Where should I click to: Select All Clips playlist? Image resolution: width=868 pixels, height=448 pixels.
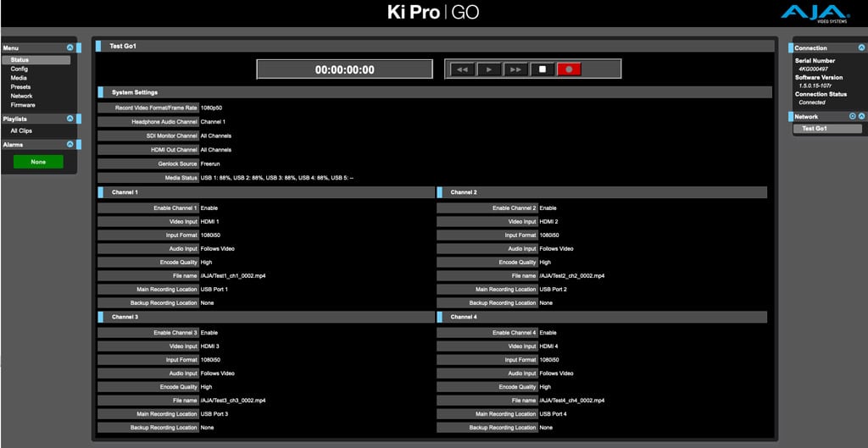click(21, 131)
